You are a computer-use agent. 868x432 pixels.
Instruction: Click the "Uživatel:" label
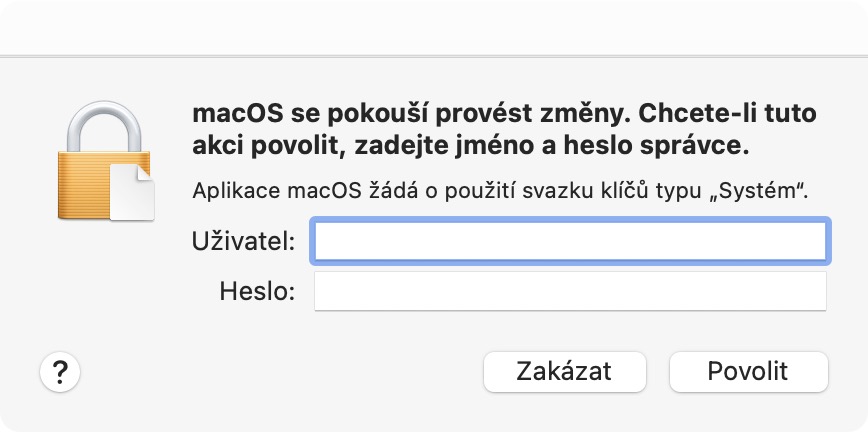pyautogui.click(x=243, y=241)
